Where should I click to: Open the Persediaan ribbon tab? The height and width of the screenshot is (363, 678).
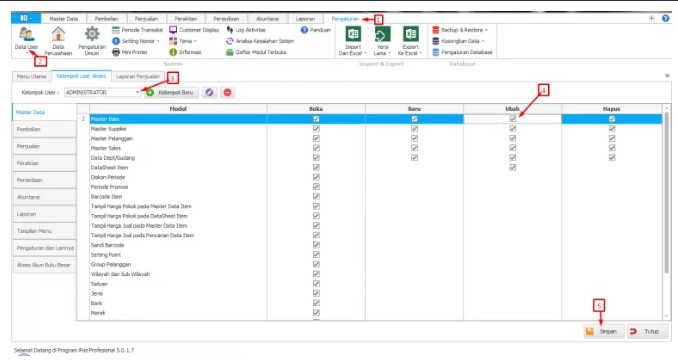226,19
